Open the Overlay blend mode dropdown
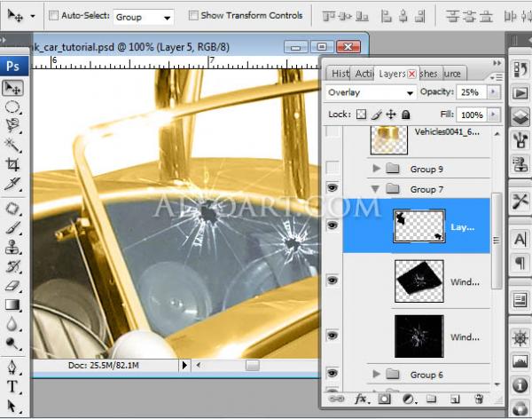The width and height of the screenshot is (532, 419). point(371,92)
